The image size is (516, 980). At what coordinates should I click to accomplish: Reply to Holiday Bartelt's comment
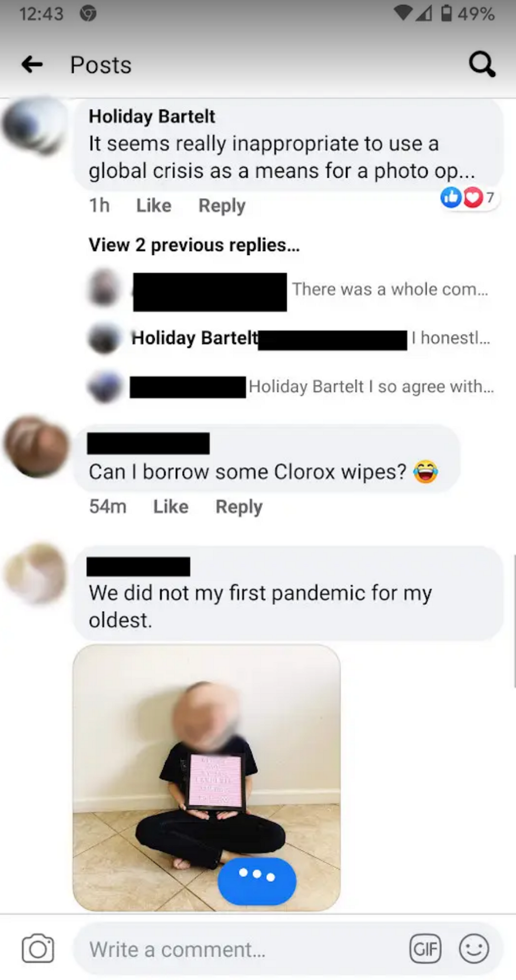point(222,205)
